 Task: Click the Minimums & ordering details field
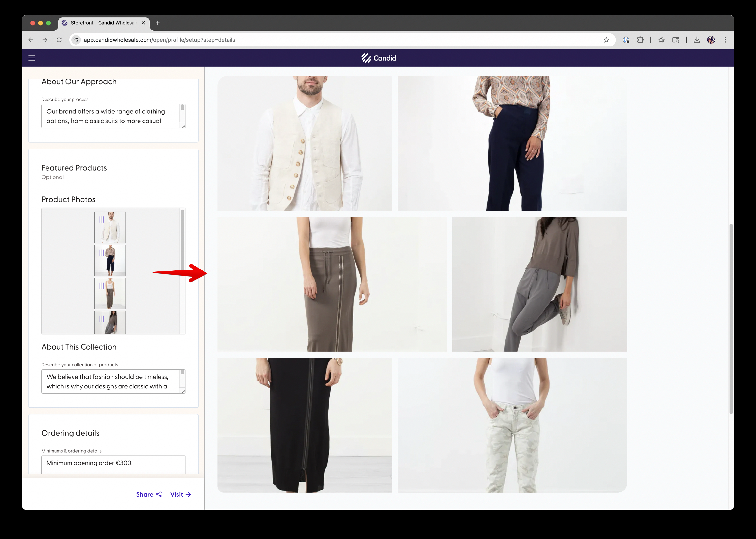tap(113, 465)
